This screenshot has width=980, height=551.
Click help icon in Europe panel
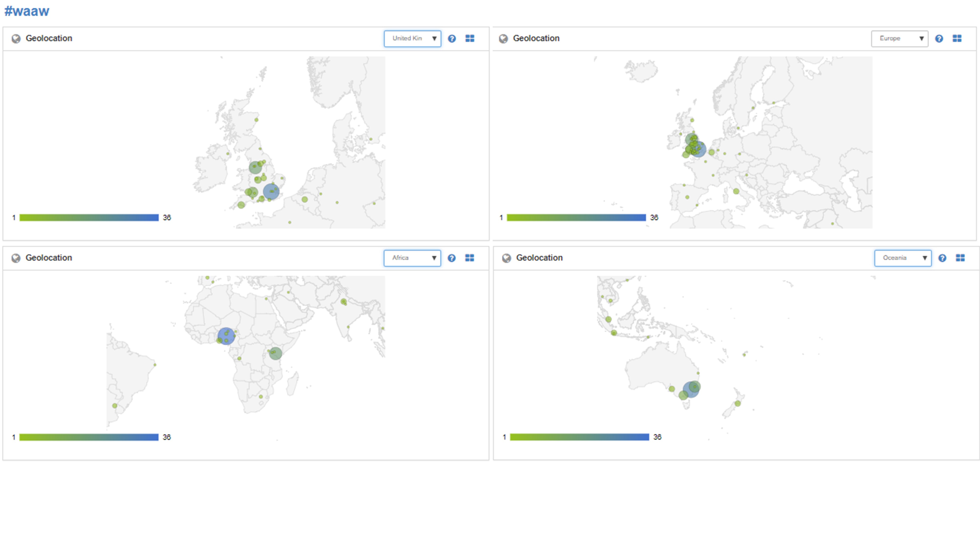point(939,38)
